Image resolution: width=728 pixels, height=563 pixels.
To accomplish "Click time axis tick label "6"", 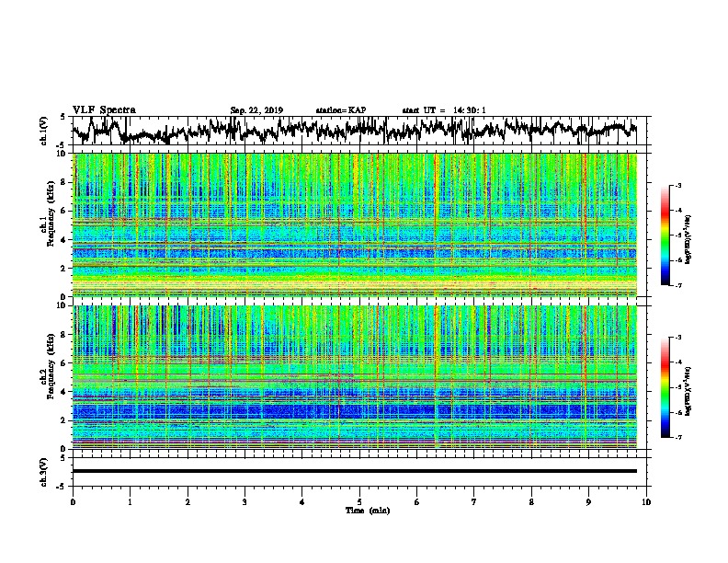I will 417,502.
